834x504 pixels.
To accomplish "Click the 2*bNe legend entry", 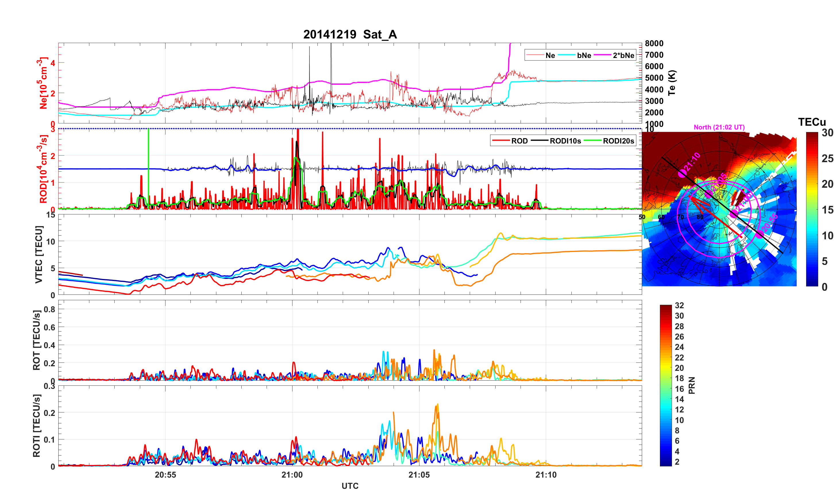I will (623, 55).
